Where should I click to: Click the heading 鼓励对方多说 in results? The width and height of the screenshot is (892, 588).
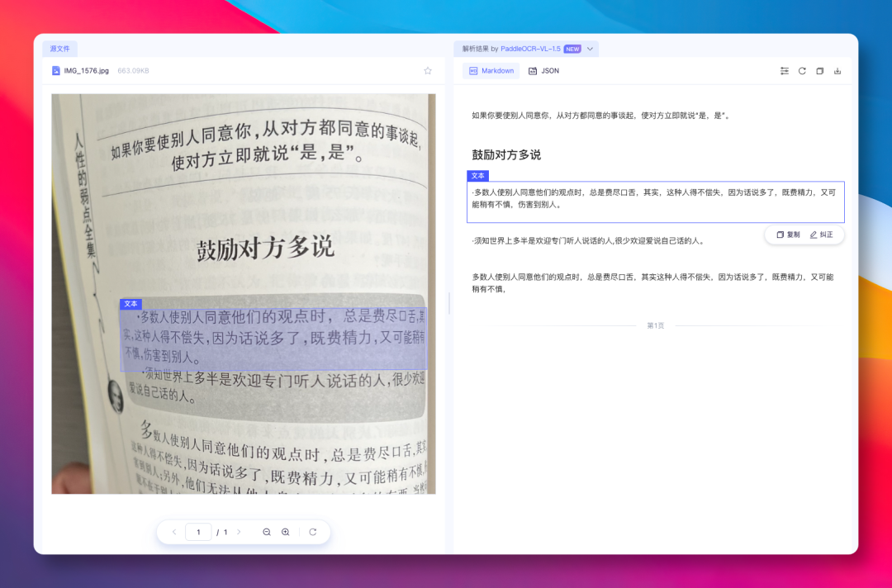click(x=506, y=154)
